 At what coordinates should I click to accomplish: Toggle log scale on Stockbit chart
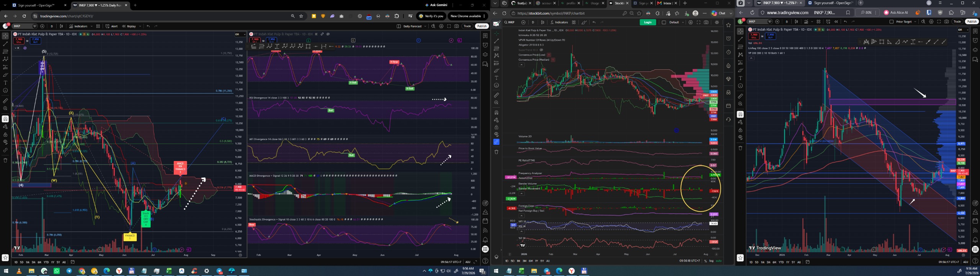tap(711, 261)
